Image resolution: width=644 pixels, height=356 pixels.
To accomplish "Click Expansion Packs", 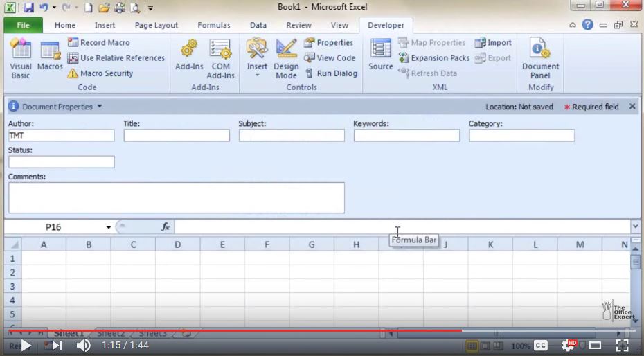I will point(433,58).
